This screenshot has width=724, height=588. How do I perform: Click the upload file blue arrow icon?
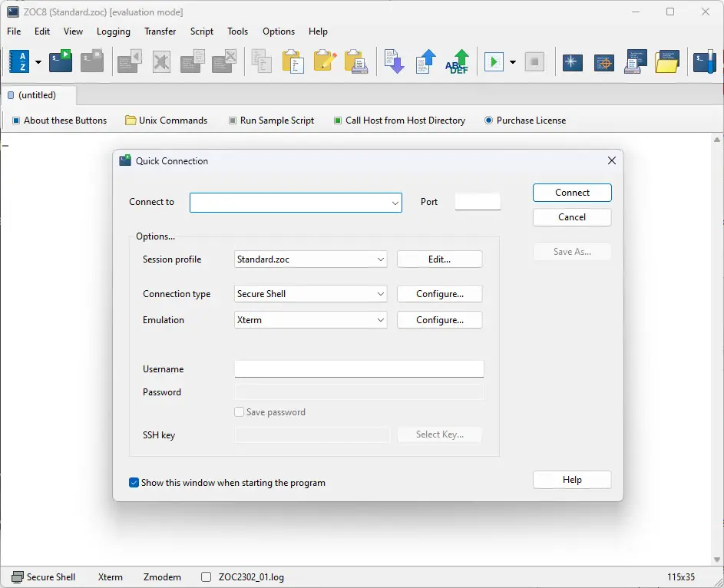coord(425,61)
